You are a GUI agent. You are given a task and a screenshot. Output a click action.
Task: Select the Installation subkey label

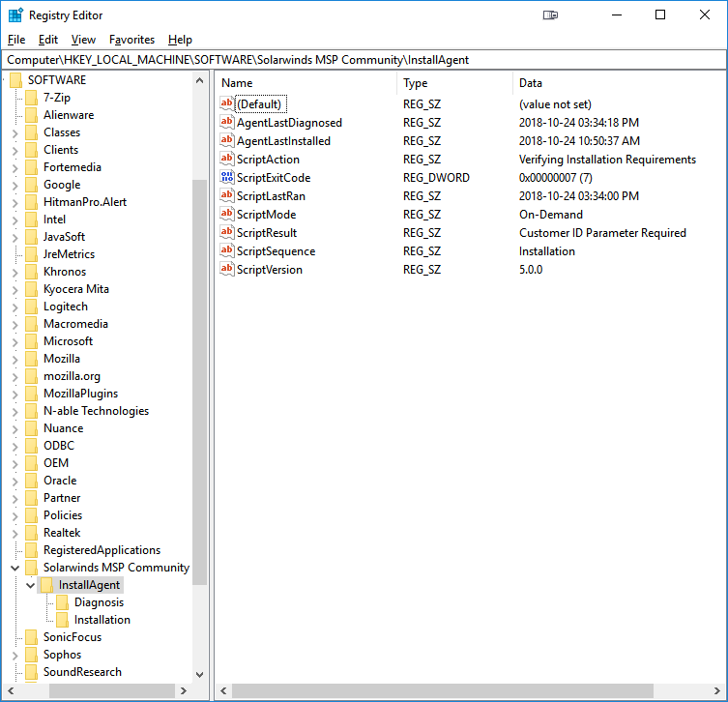pyautogui.click(x=102, y=620)
